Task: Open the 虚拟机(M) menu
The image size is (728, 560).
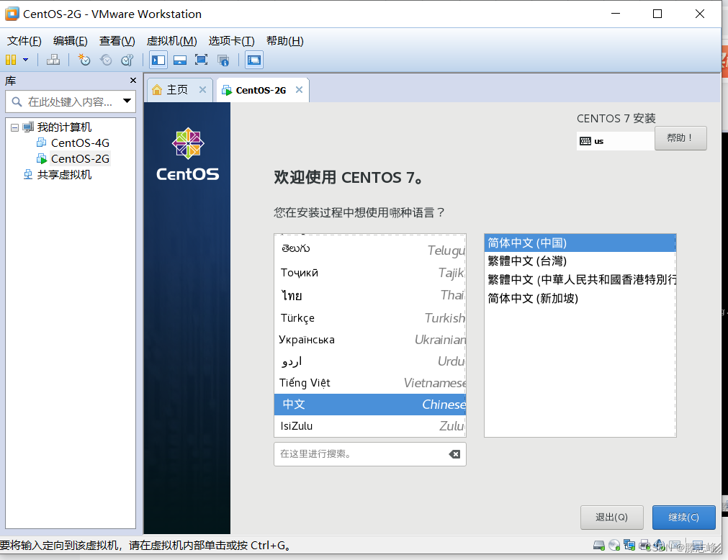Action: [172, 41]
